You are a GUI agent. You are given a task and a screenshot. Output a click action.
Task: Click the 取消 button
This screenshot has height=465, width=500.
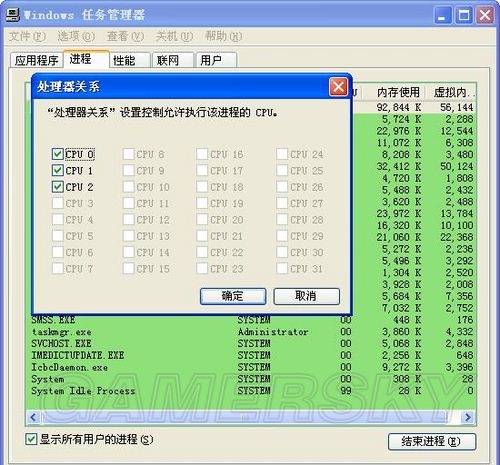pyautogui.click(x=306, y=296)
